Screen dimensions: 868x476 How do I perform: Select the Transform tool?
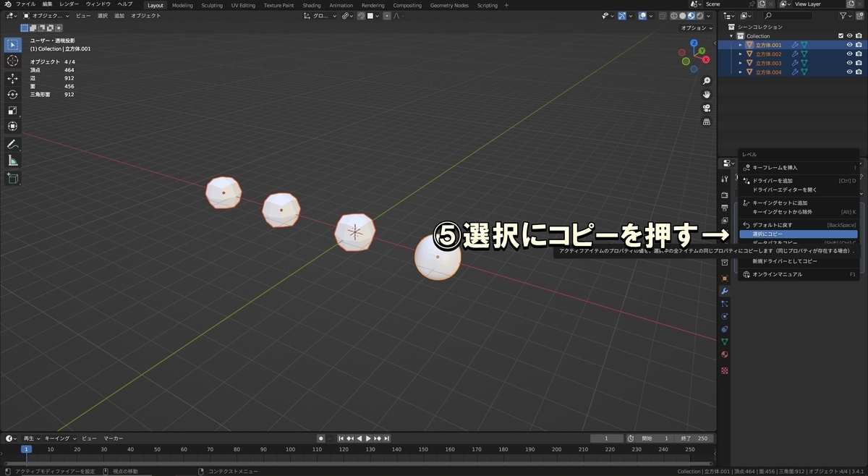tap(12, 126)
